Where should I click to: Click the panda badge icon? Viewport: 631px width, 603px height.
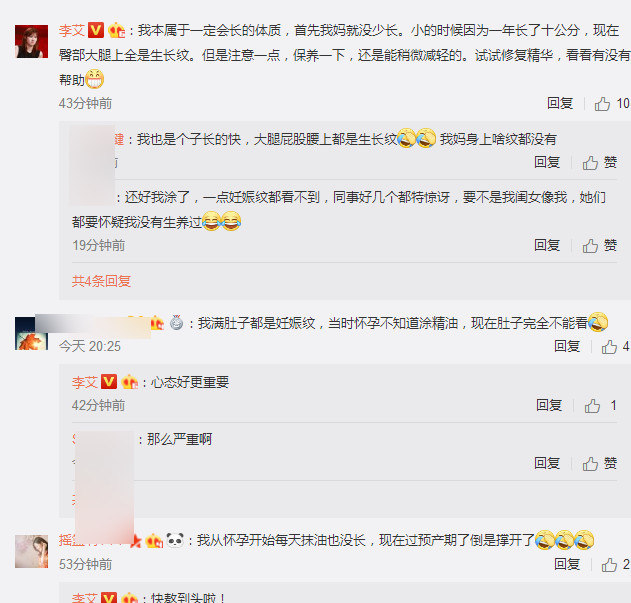[175, 540]
